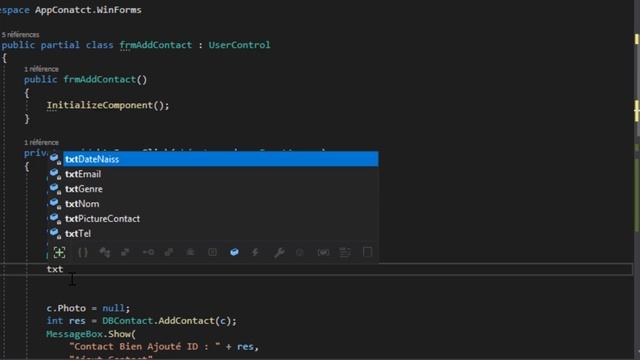Toggle the Properties wrench filter icon
This screenshot has height=360, width=640.
click(x=279, y=252)
